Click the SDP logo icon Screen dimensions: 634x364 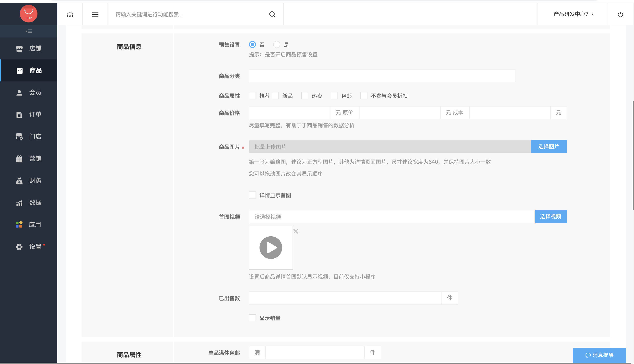pyautogui.click(x=28, y=14)
